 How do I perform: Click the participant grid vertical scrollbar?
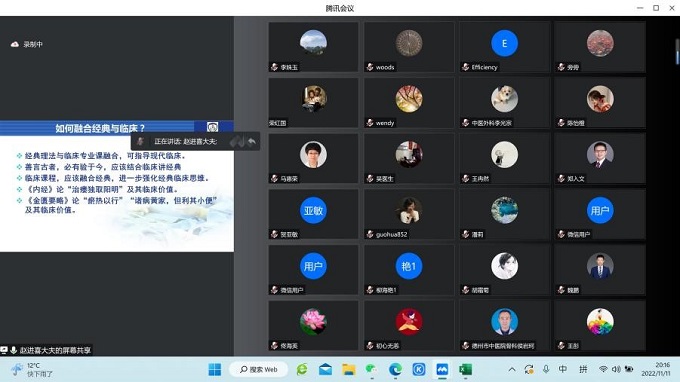(x=677, y=52)
